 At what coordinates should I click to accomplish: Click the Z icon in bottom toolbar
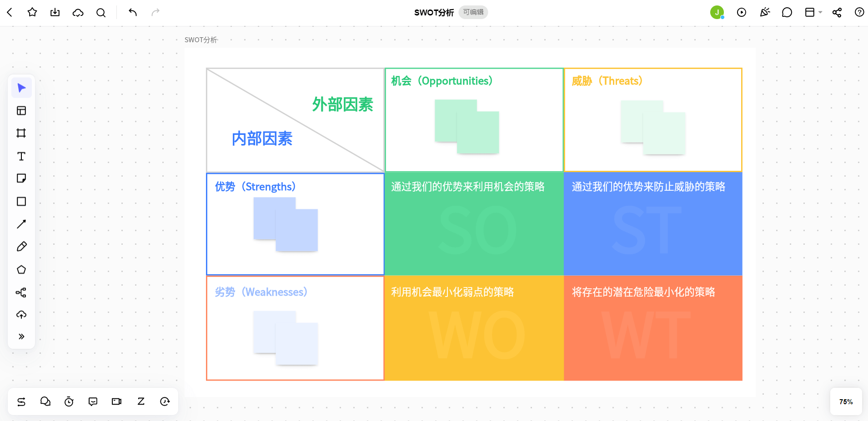(141, 401)
